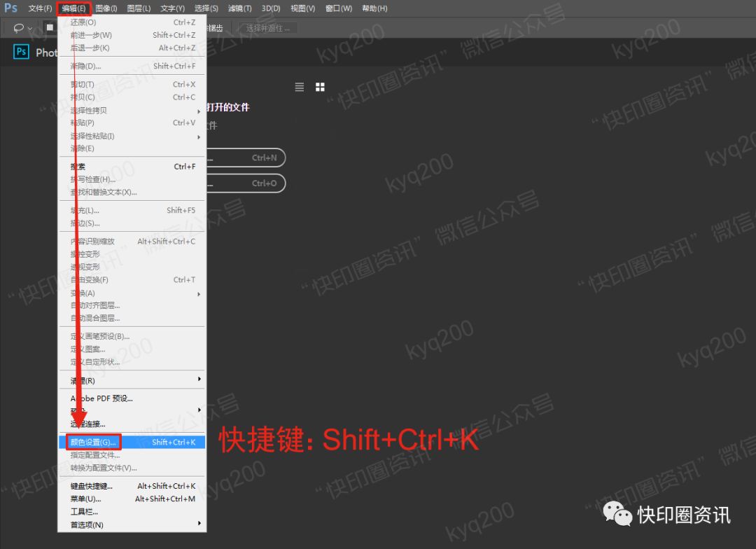The height and width of the screenshot is (549, 756).
Task: Choose 填充(L)... menu entry
Action: [132, 210]
